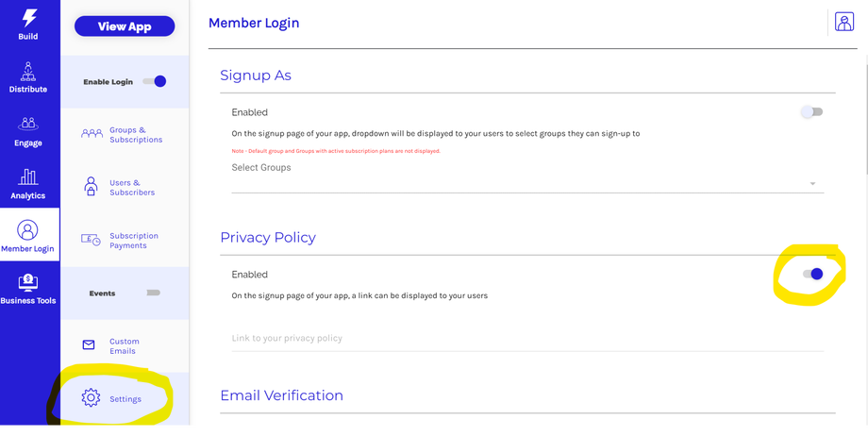This screenshot has width=868, height=436.
Task: Click the Users & Subscribers lock icon
Action: (x=91, y=187)
